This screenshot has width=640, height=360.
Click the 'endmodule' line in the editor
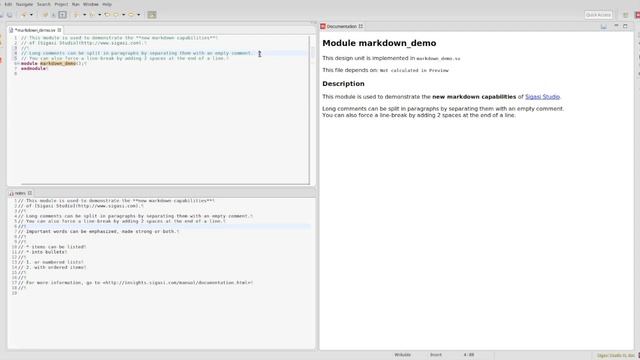[34, 69]
